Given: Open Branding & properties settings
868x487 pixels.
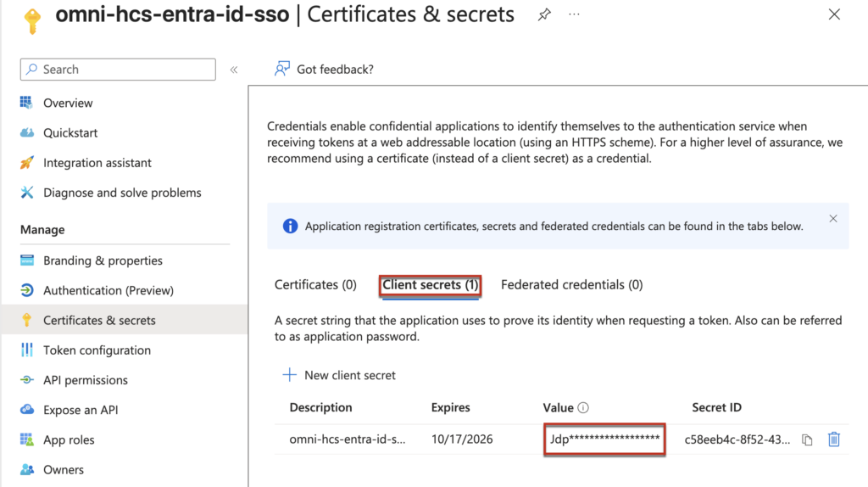Looking at the screenshot, I should coord(103,260).
